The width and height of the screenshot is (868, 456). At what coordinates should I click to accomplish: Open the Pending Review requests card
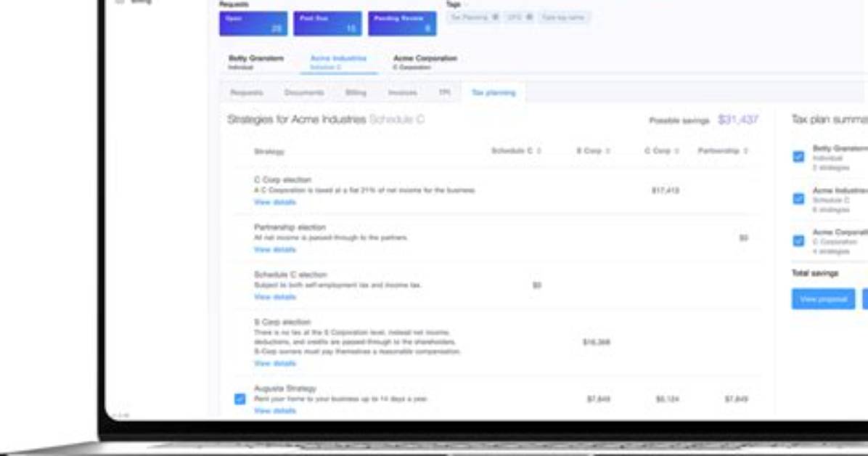[x=402, y=24]
